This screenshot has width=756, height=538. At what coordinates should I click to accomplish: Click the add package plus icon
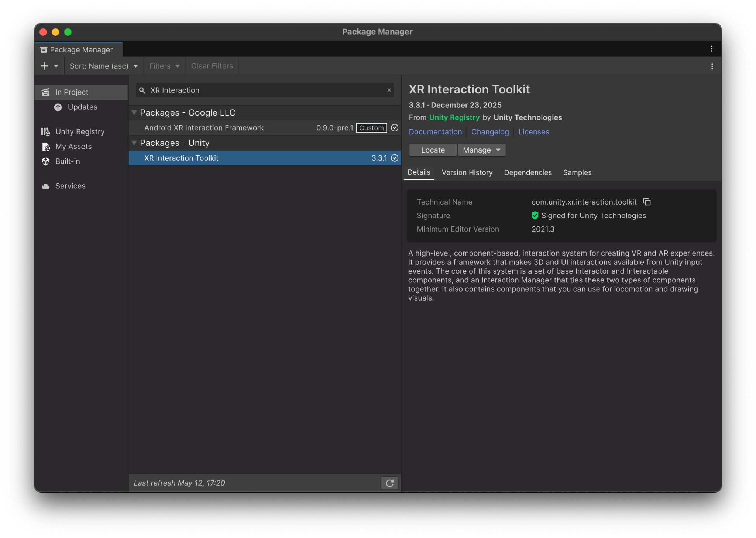click(44, 66)
